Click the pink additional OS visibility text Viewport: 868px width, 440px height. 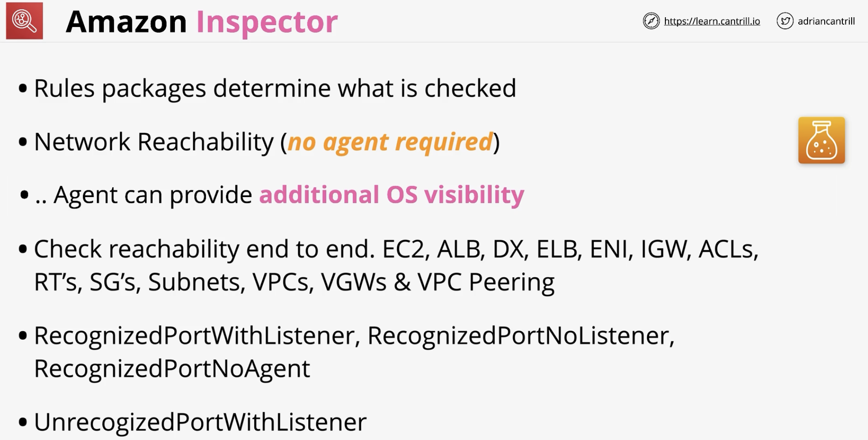click(x=392, y=195)
